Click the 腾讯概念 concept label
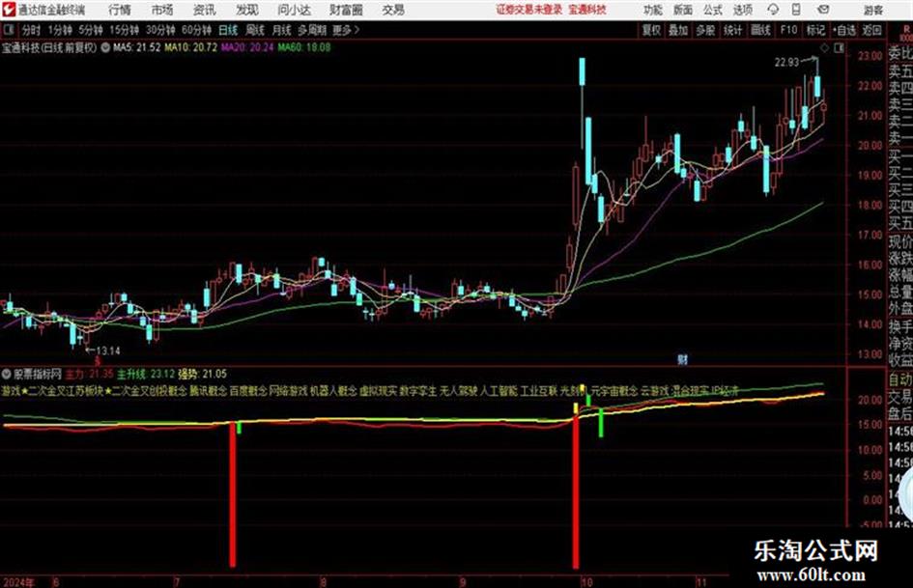Viewport: 913px width, 588px height. (x=208, y=391)
